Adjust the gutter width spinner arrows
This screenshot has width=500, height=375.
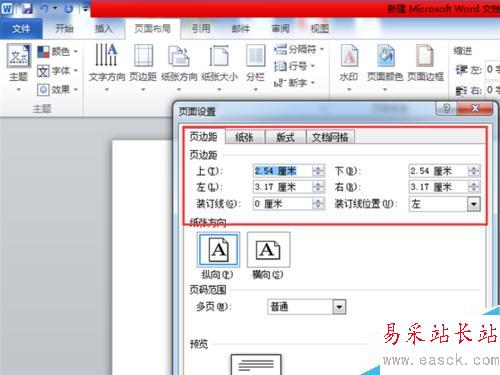tap(318, 203)
